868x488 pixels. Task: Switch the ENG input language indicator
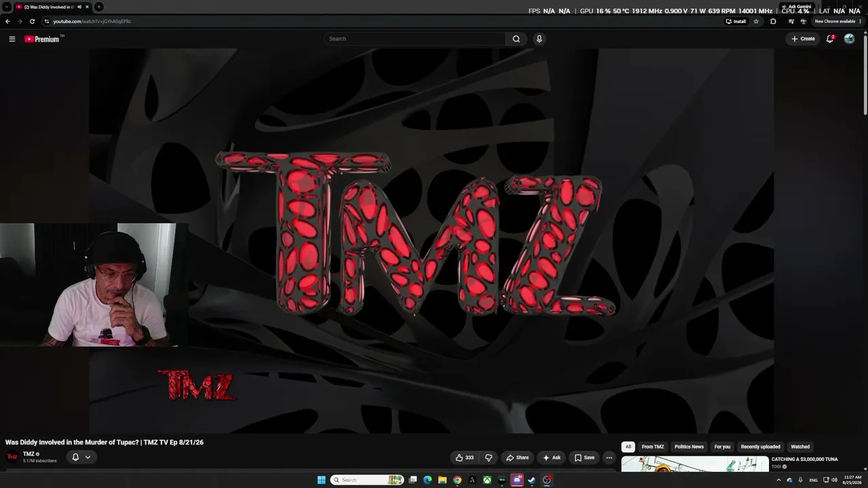tap(814, 480)
